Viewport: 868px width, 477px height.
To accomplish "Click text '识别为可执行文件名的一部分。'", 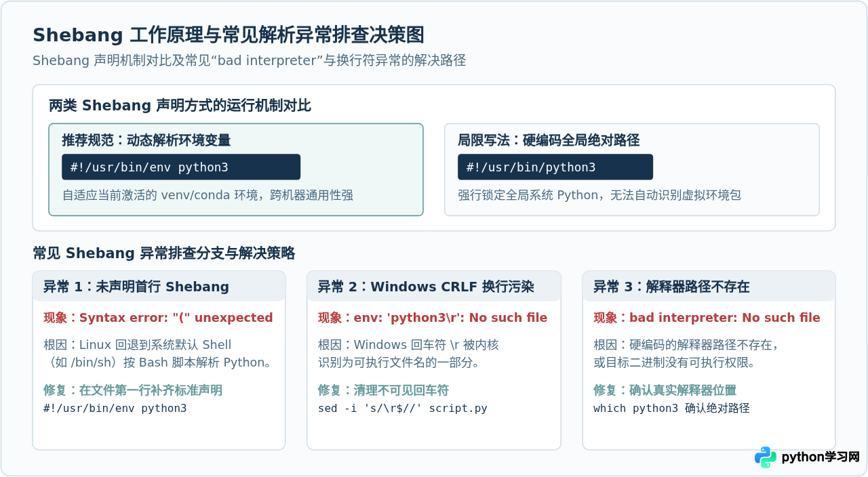I will click(x=399, y=362).
